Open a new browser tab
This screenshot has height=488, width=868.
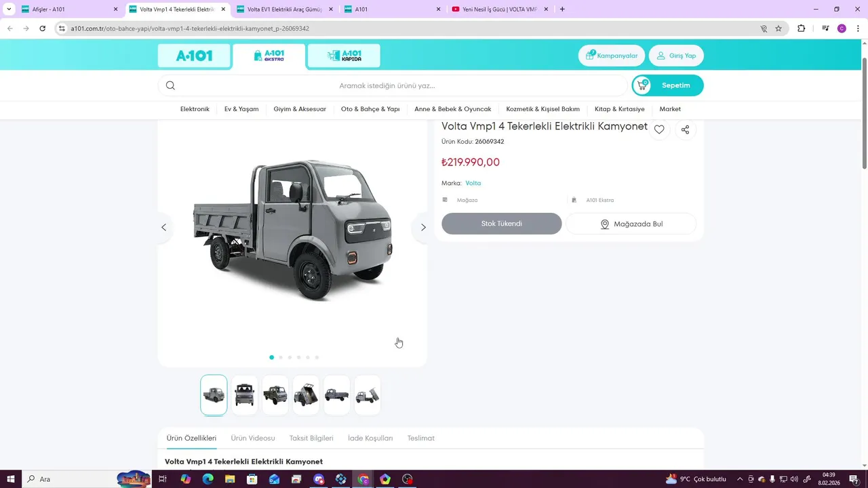(562, 9)
